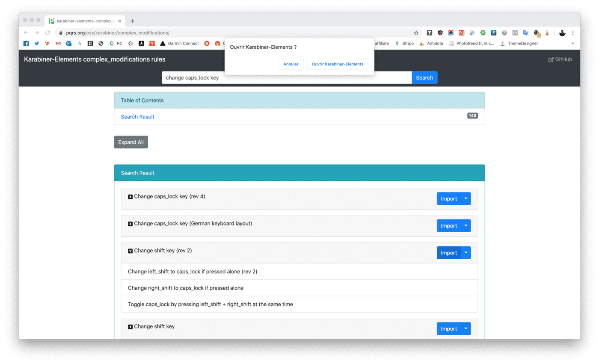
Task: Open the Twitter bookmark icon
Action: [x=37, y=43]
